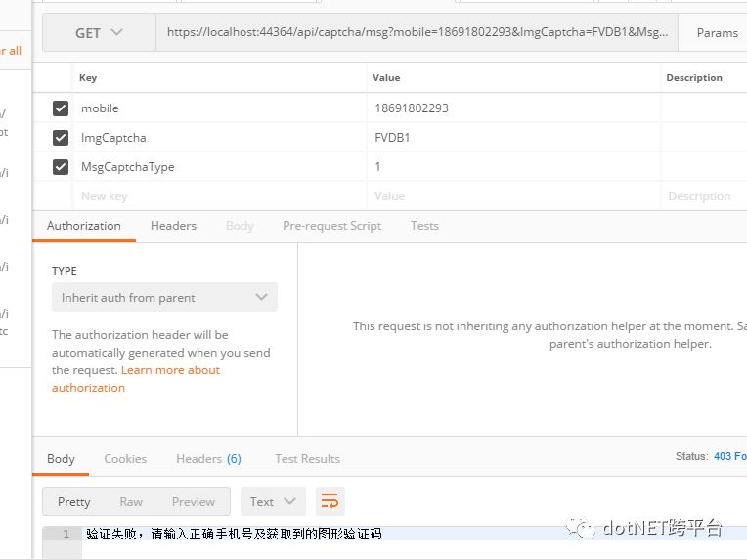This screenshot has height=560, width=747.
Task: Click the Key column header
Action: point(88,77)
